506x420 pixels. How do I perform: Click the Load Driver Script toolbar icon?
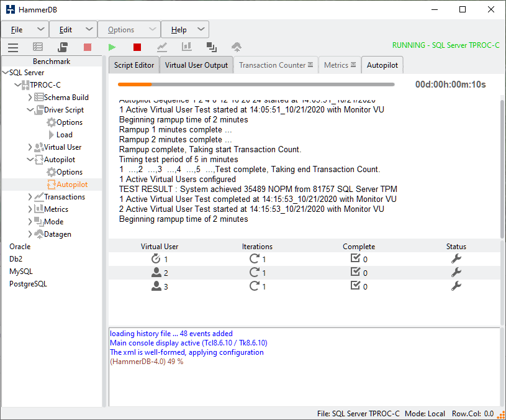click(x=63, y=47)
